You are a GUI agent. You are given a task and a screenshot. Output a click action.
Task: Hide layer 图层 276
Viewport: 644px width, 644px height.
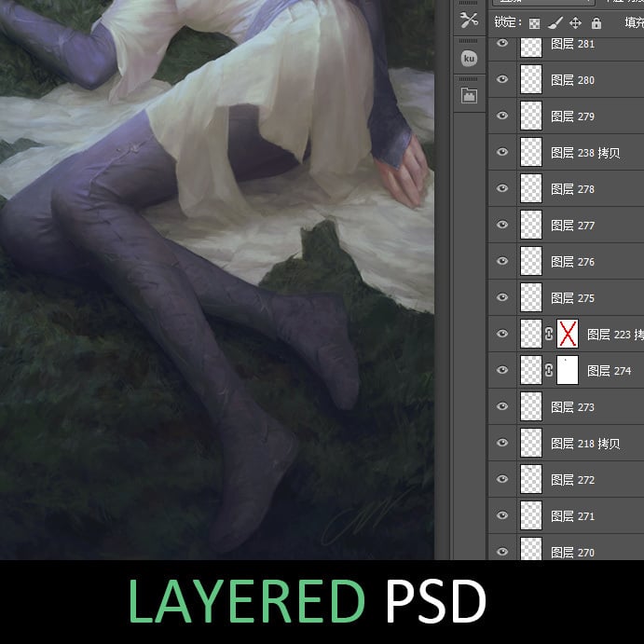pyautogui.click(x=502, y=261)
